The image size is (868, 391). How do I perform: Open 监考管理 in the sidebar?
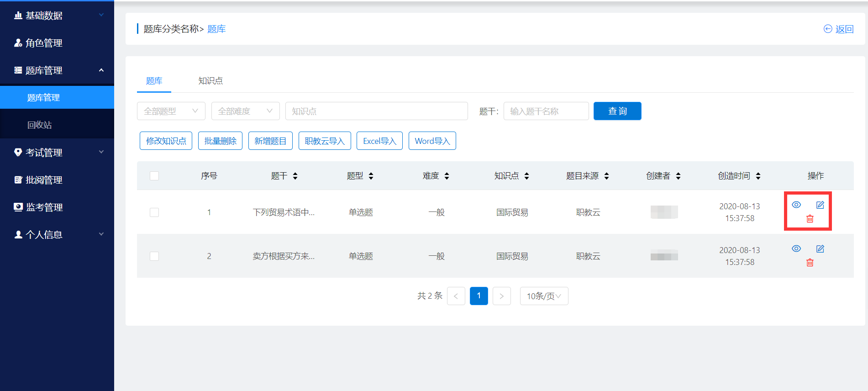pyautogui.click(x=57, y=207)
